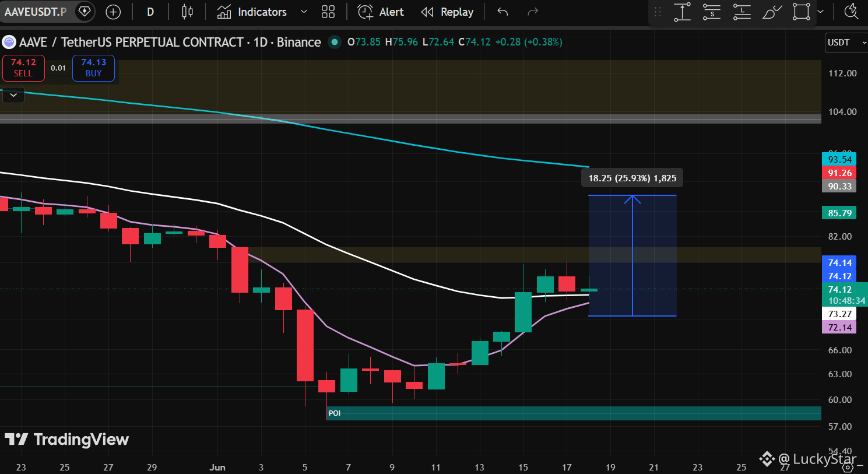Select the brush drawing tool
The height and width of the screenshot is (474, 868).
(771, 12)
